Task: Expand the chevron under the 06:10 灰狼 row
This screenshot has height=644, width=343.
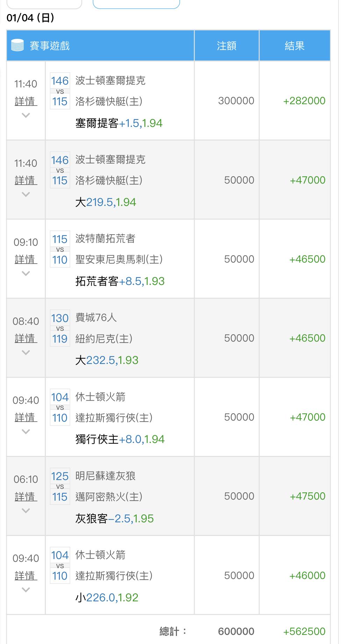Action: 26,510
